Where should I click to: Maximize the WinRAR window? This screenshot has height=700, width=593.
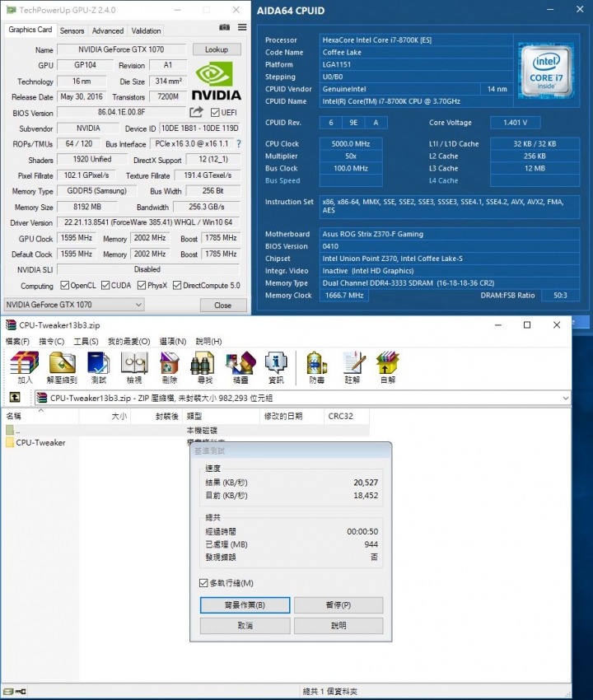[x=527, y=325]
